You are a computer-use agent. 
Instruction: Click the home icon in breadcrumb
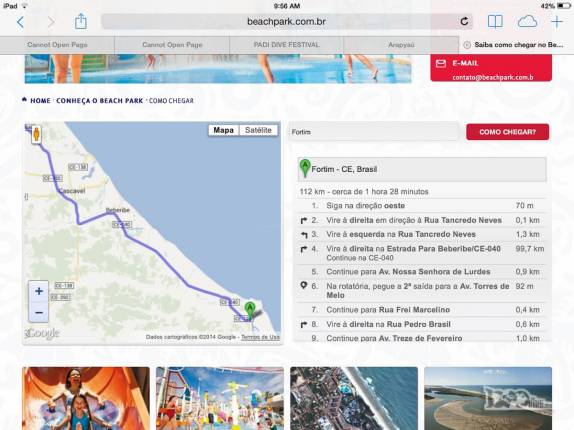[25, 100]
